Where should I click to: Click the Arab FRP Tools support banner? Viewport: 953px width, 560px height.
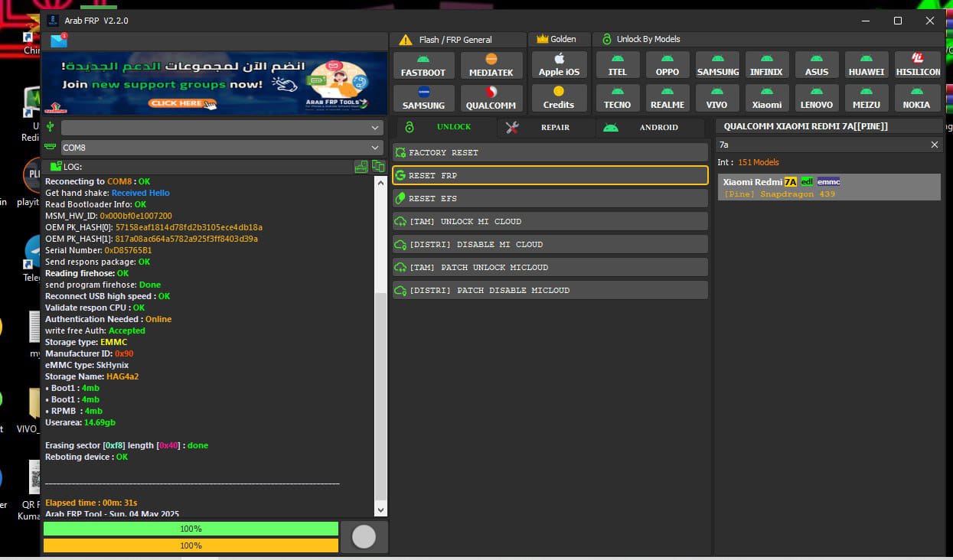pos(214,83)
